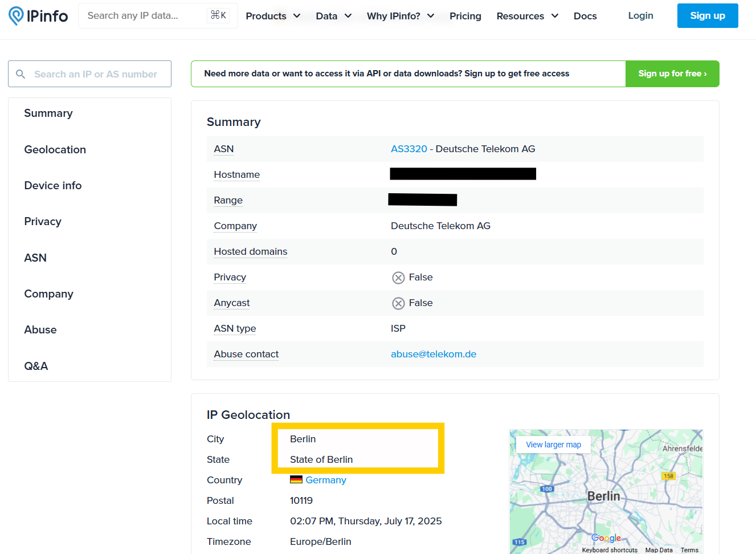Expand the Products dropdown menu
The image size is (756, 554).
273,16
